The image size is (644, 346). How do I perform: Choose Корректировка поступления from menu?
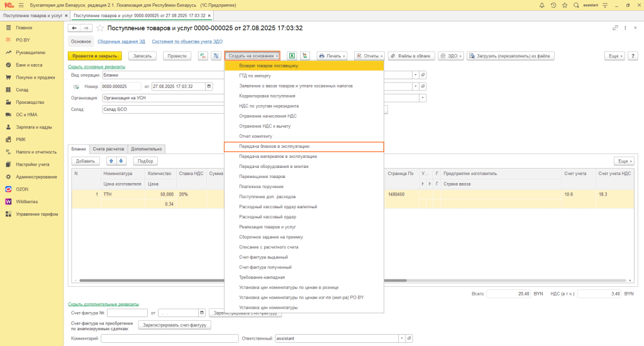pos(304,96)
